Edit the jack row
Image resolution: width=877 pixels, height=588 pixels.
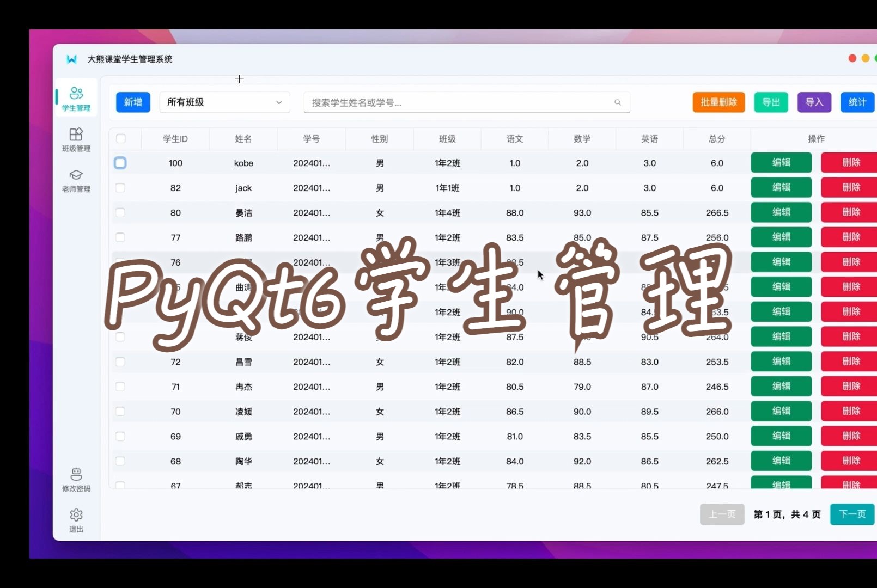(x=781, y=187)
